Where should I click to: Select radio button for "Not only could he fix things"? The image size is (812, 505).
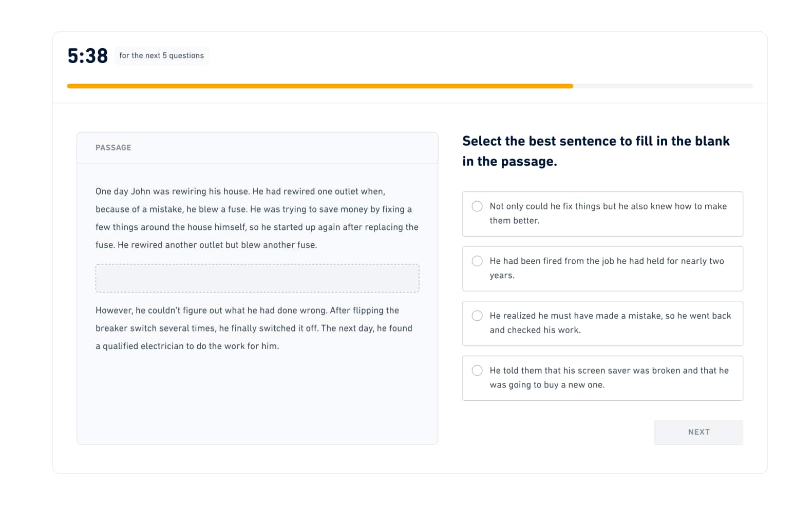pos(477,206)
